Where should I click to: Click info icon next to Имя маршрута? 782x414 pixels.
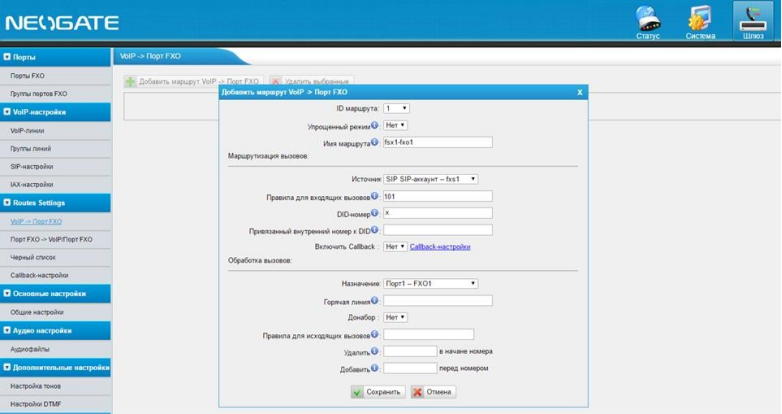[x=375, y=143]
